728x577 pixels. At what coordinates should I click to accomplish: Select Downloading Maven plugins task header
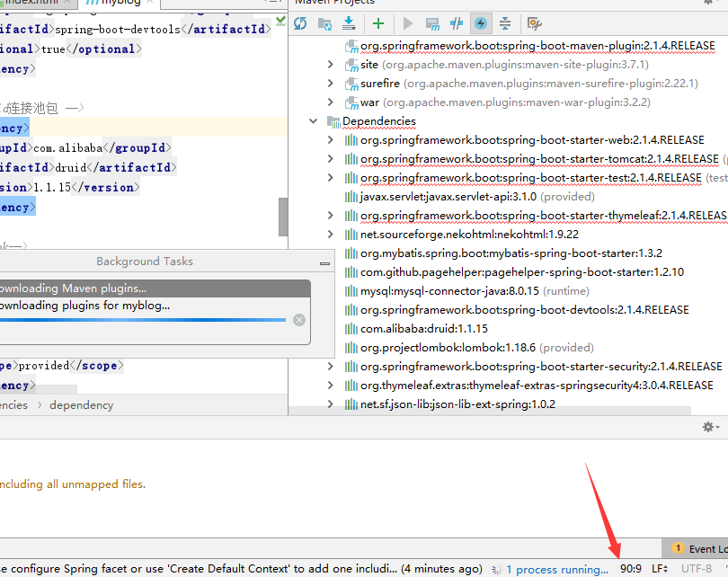tap(155, 288)
